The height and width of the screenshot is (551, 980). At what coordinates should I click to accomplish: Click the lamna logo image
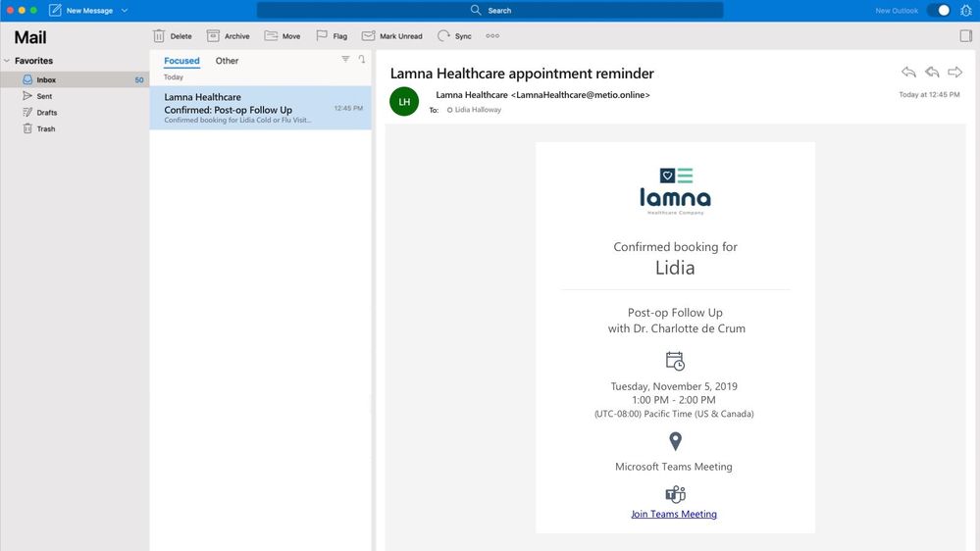(x=675, y=191)
